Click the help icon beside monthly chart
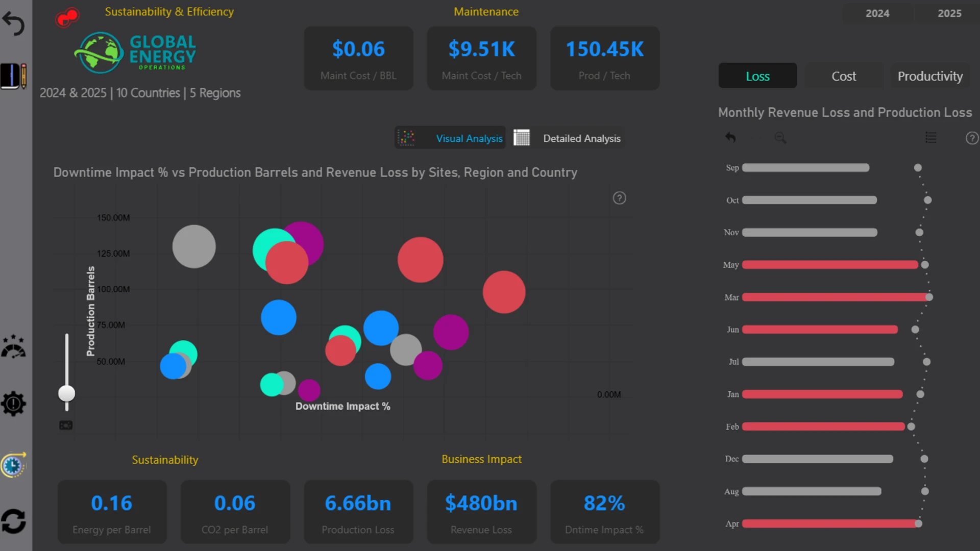The image size is (980, 551). [x=972, y=138]
